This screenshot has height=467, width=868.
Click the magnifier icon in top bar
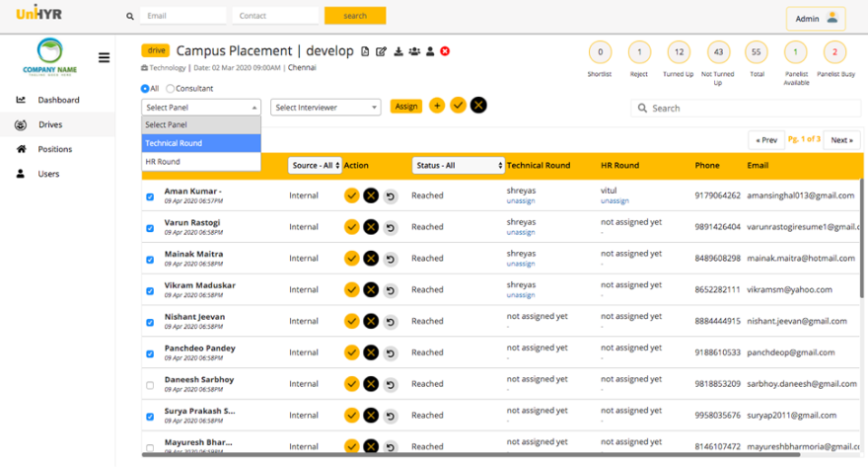pyautogui.click(x=130, y=17)
